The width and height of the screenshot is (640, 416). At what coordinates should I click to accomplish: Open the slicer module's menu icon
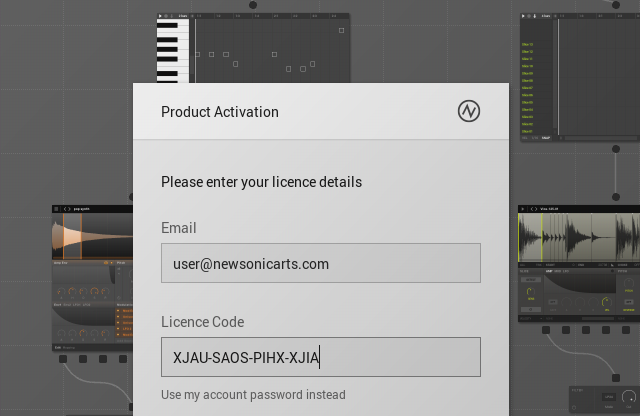[522, 209]
